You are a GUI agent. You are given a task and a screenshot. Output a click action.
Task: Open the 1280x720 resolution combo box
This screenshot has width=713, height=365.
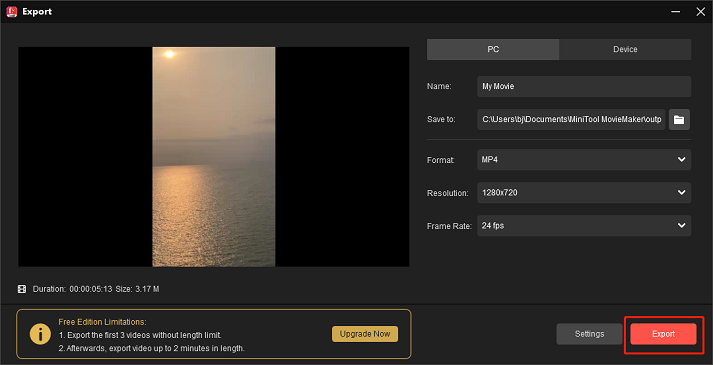coord(584,193)
